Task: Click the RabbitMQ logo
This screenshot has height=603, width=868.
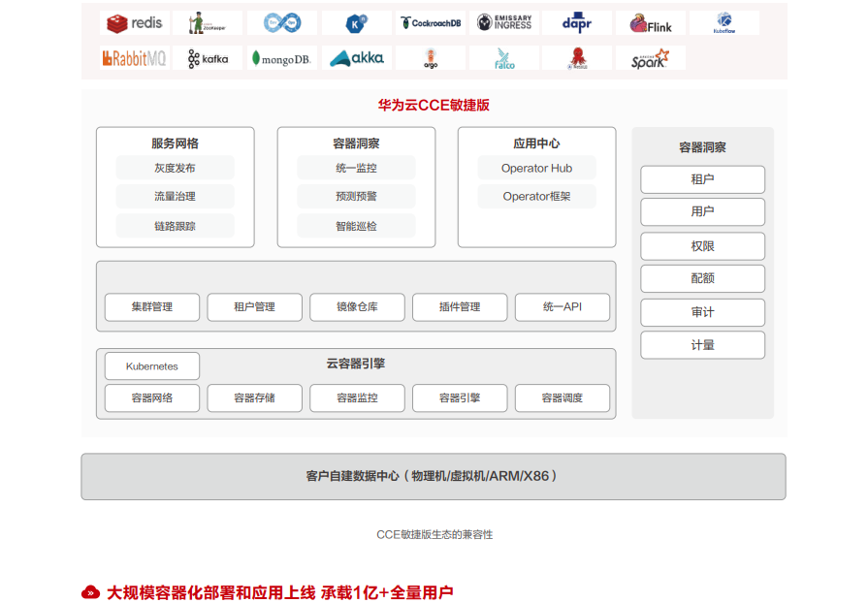Action: point(135,57)
